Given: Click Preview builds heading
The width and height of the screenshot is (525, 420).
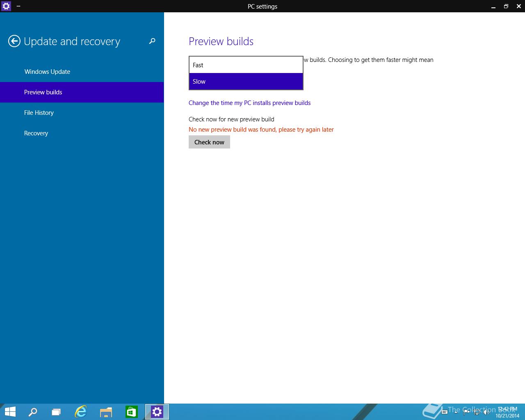Looking at the screenshot, I should pyautogui.click(x=221, y=41).
